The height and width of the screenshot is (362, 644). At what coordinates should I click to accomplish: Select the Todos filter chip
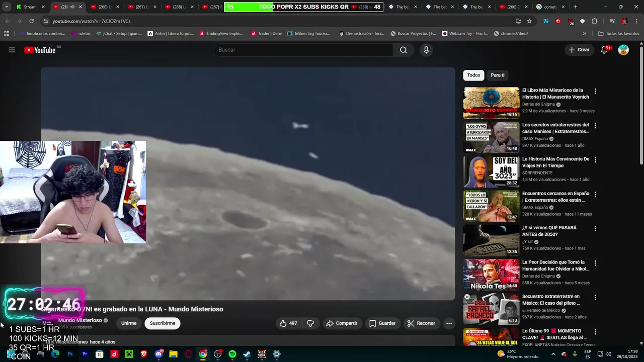point(473,75)
